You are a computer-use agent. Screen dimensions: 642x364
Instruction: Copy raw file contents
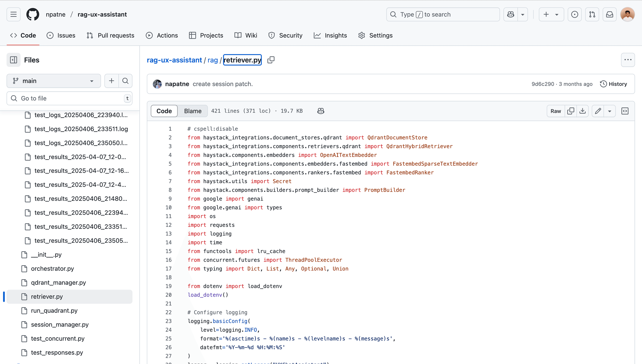pyautogui.click(x=571, y=111)
